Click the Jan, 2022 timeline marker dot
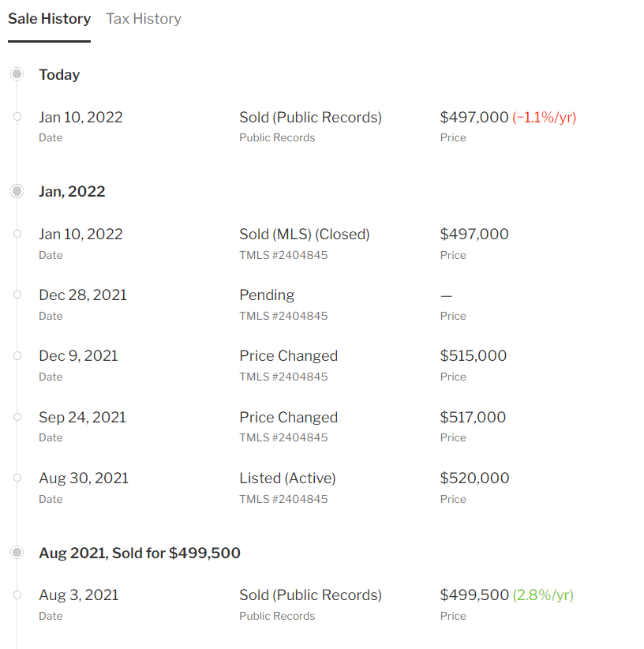 click(x=17, y=191)
